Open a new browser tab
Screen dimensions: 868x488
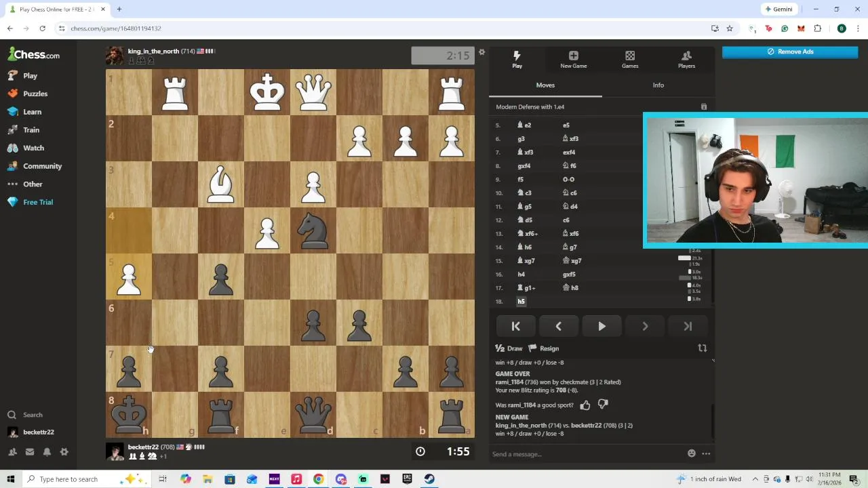(119, 9)
